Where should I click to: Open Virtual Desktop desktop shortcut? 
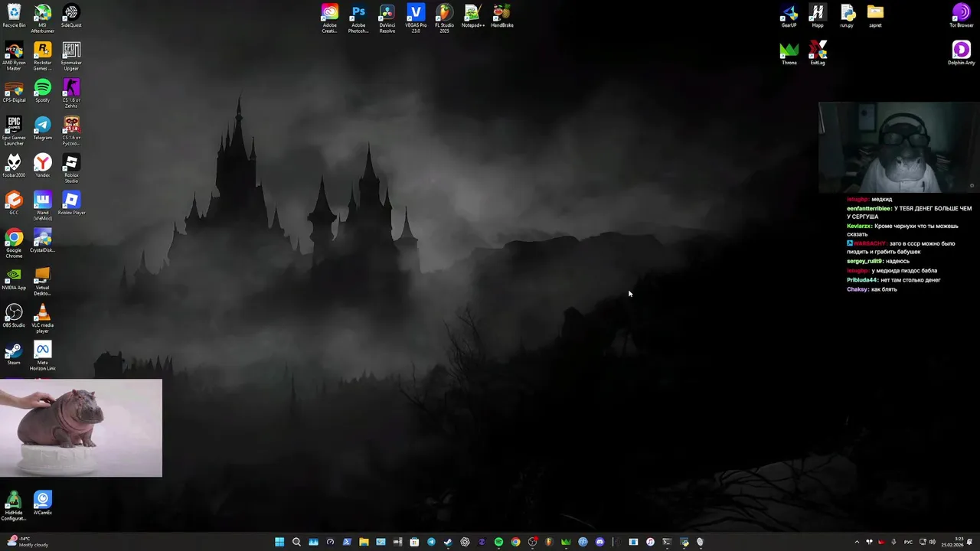[x=43, y=281]
